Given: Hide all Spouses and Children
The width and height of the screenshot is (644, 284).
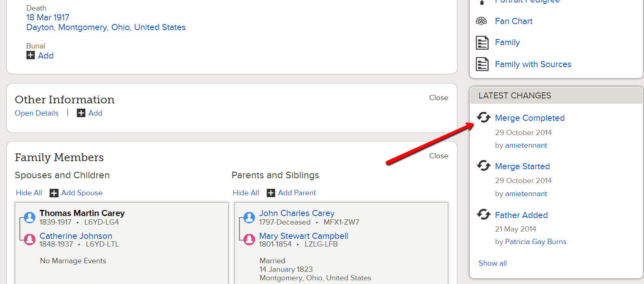Looking at the screenshot, I should pyautogui.click(x=29, y=193).
